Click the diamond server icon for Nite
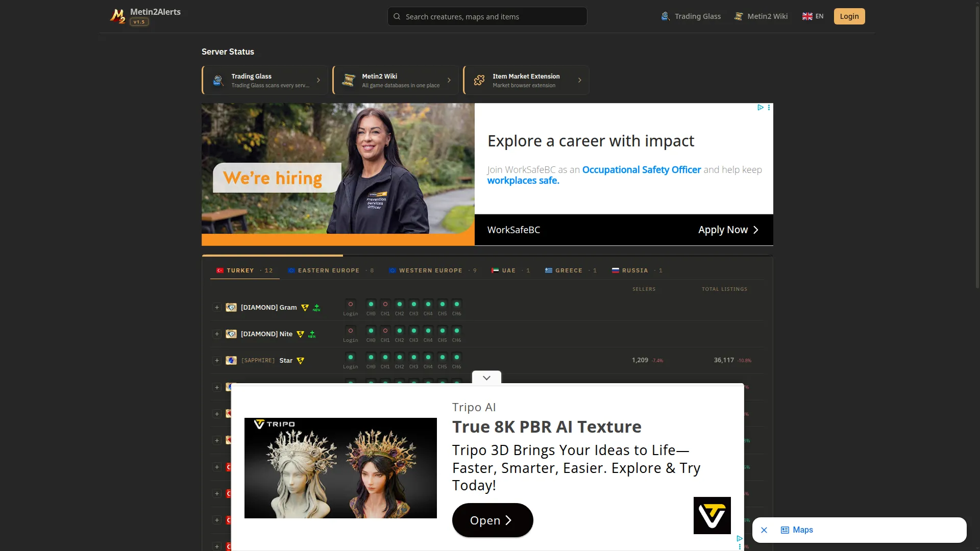Viewport: 980px width, 551px height. (x=231, y=334)
